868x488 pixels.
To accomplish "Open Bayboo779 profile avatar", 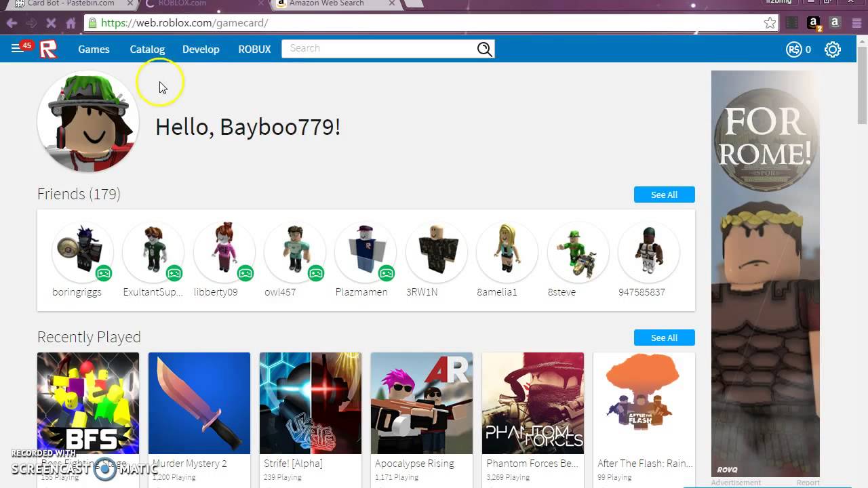I will (x=88, y=121).
